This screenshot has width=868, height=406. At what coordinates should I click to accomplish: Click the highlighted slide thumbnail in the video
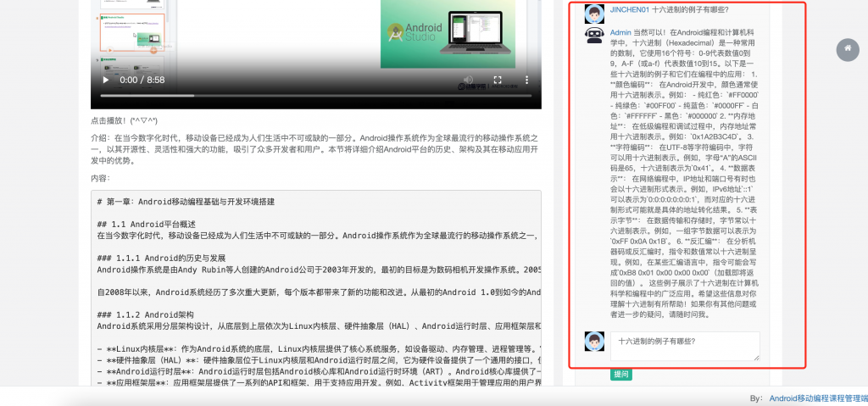click(132, 32)
